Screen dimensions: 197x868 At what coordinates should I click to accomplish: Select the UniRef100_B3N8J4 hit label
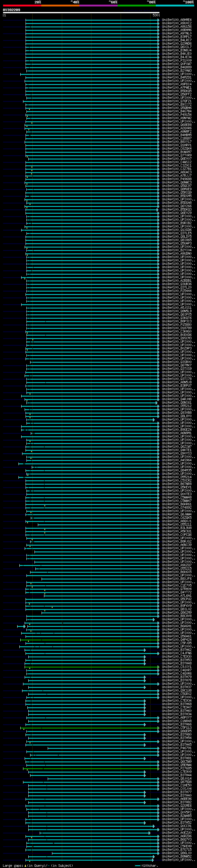tap(176, 50)
